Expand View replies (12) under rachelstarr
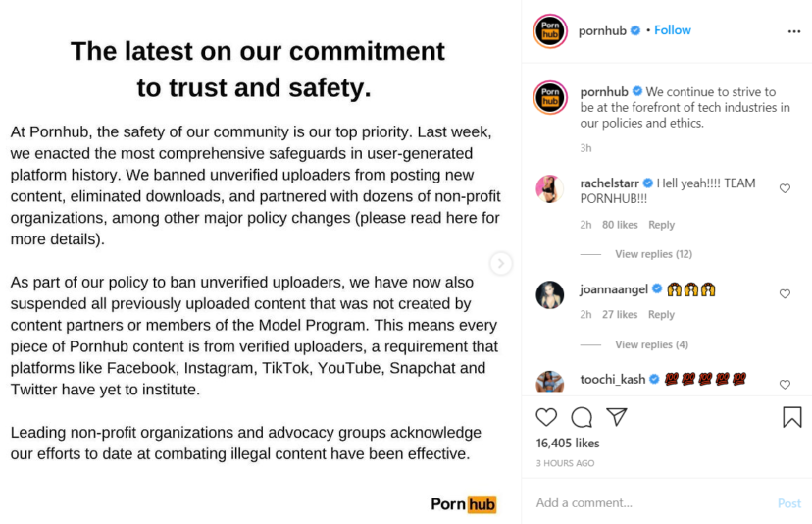Image resolution: width=812 pixels, height=524 pixels. tap(653, 254)
